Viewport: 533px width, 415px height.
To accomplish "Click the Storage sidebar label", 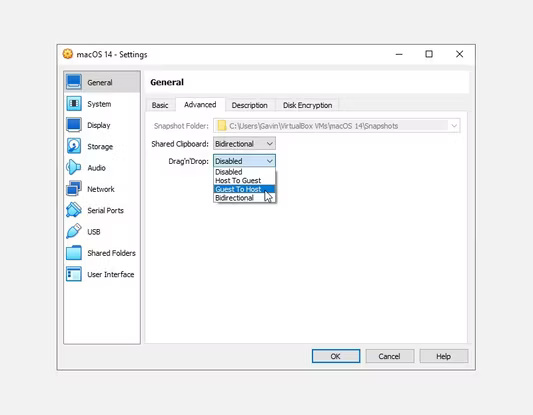I will click(x=100, y=146).
